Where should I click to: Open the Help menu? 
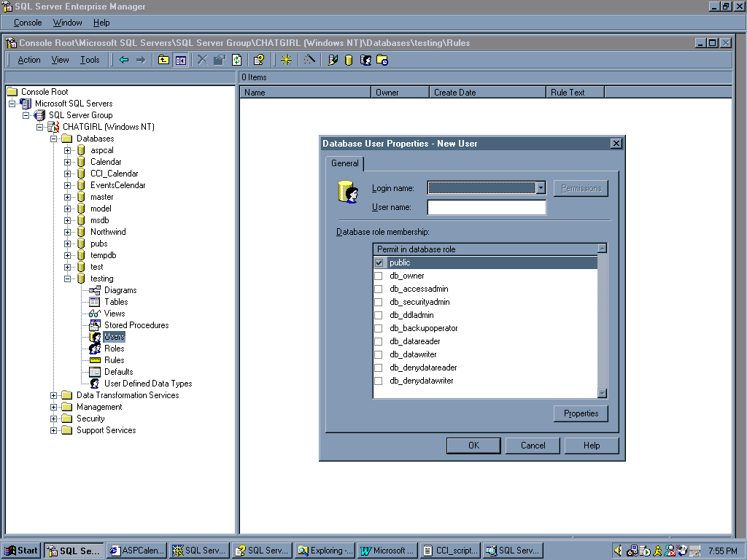coord(101,23)
